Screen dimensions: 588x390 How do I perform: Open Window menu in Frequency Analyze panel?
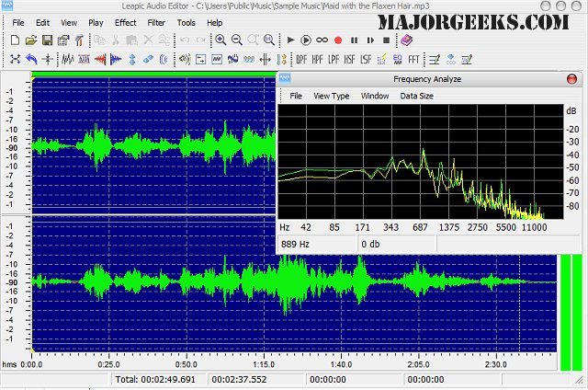pos(374,96)
